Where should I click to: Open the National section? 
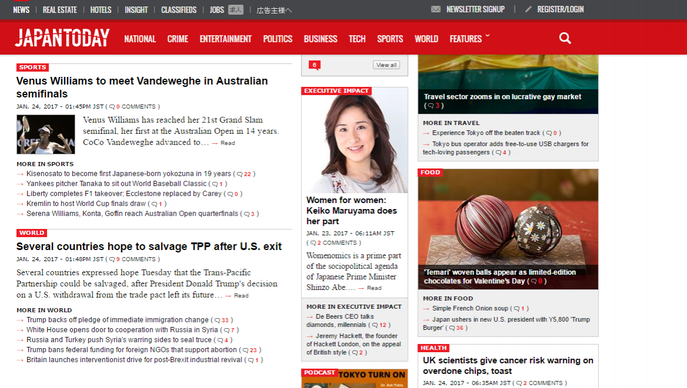[x=140, y=39]
